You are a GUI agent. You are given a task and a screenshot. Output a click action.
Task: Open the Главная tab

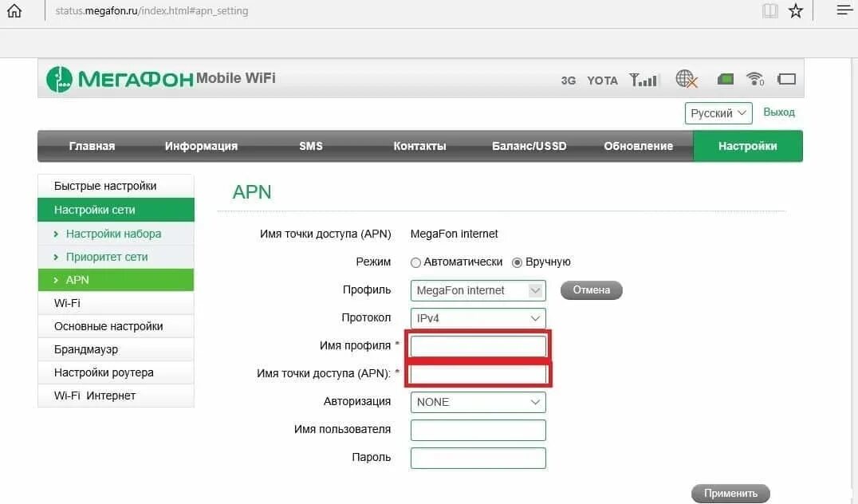(92, 146)
